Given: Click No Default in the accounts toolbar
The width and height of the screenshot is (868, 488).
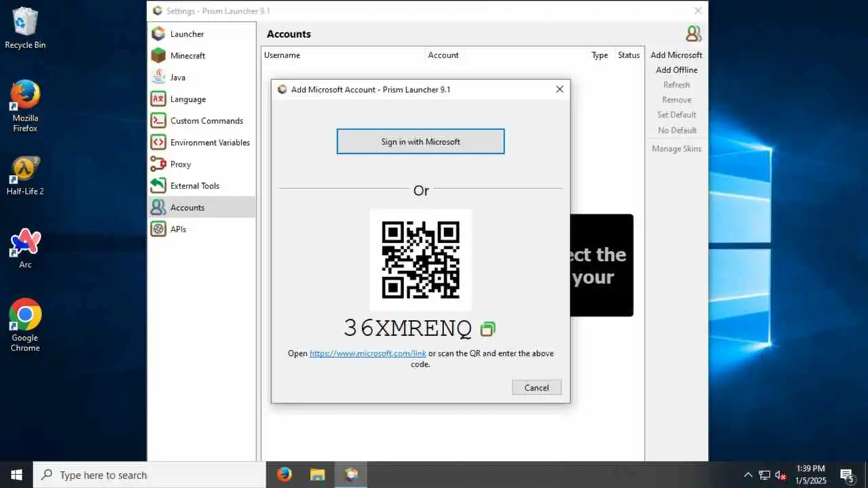Looking at the screenshot, I should point(676,130).
